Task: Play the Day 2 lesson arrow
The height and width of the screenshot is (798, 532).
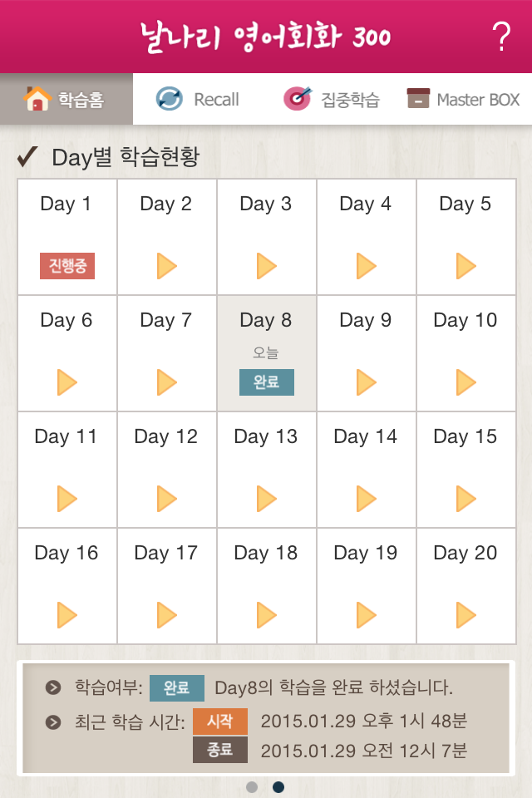Action: (167, 266)
